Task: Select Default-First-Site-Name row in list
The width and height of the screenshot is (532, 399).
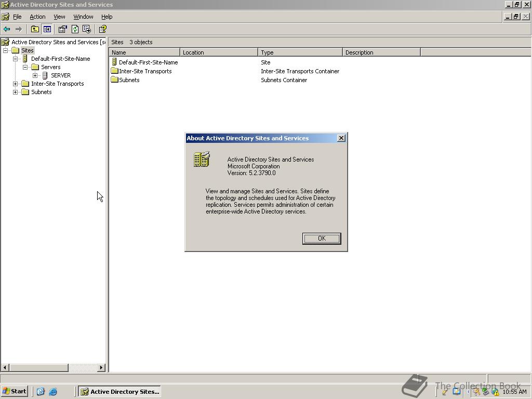Action: point(148,62)
